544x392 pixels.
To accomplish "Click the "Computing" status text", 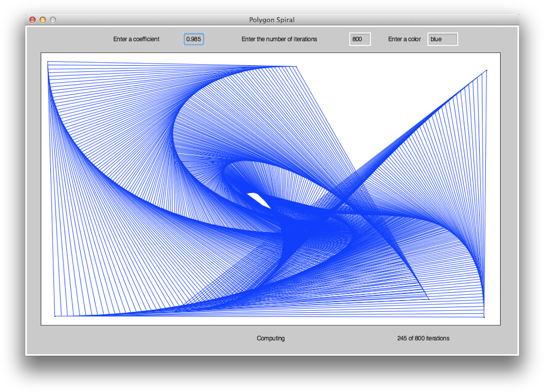I will [x=270, y=338].
